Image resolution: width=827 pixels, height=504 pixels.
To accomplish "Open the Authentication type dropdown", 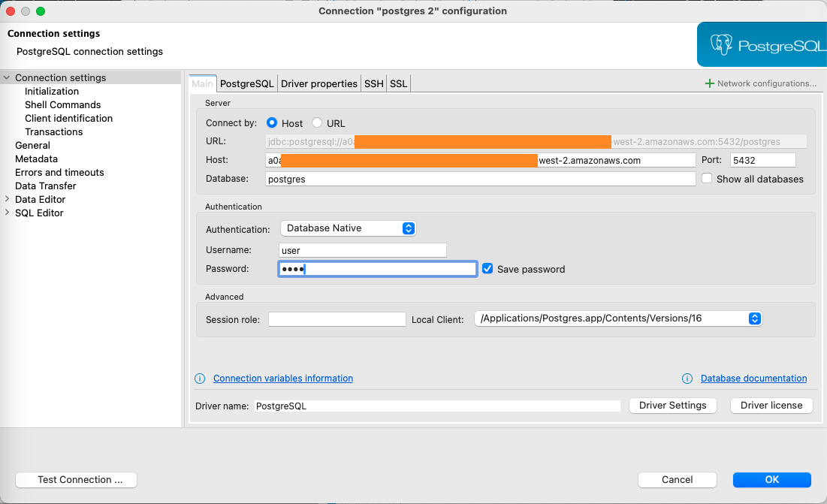I will point(348,228).
